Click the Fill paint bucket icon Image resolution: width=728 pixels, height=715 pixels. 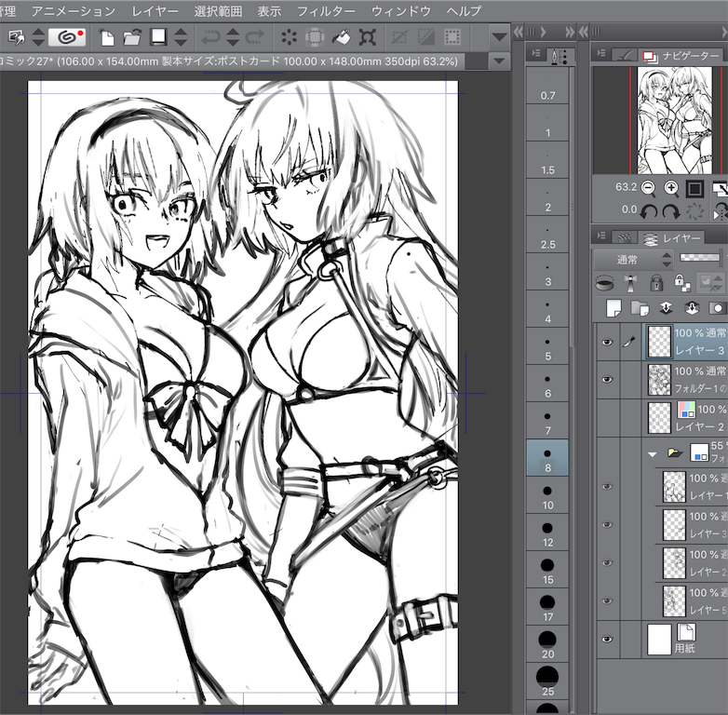342,37
